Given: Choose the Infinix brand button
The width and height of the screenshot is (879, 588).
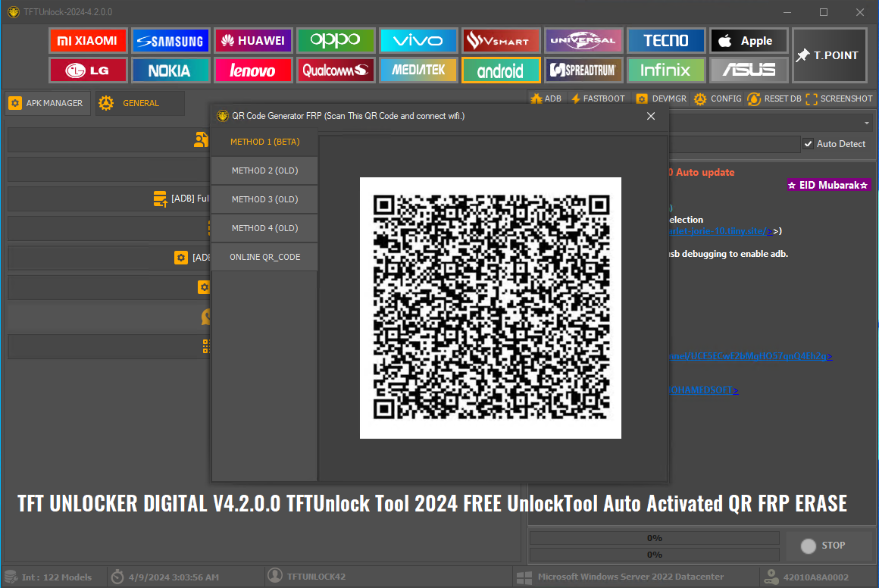Looking at the screenshot, I should point(665,70).
